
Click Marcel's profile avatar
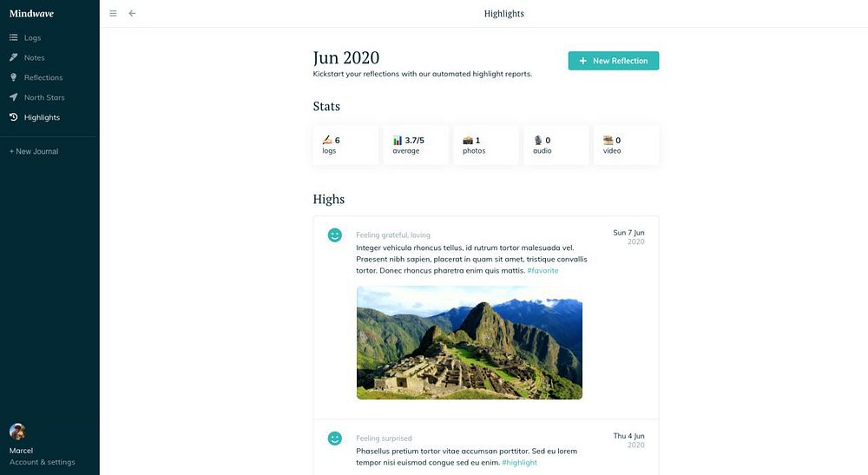point(16,432)
